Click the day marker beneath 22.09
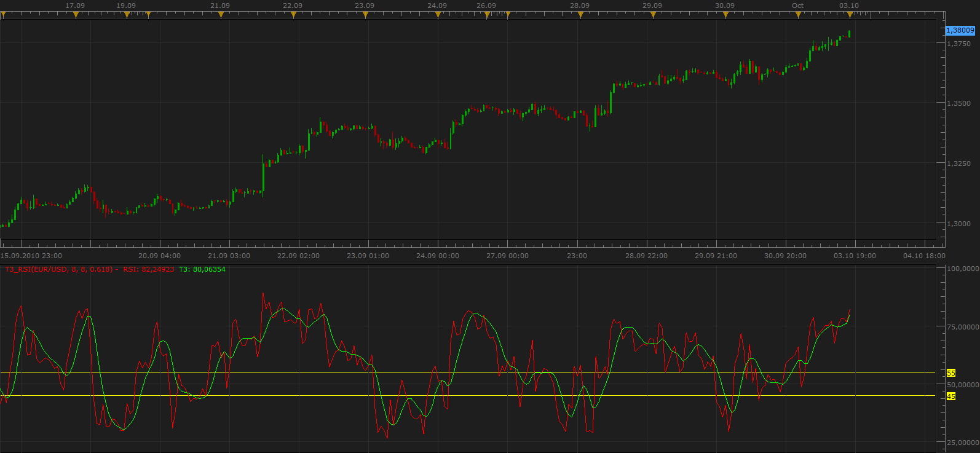Screen dimensions: 980x453 tap(293, 15)
